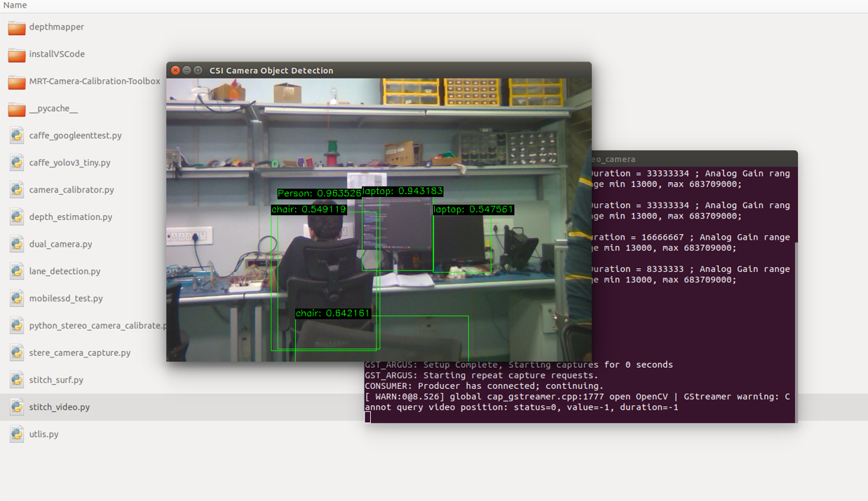Viewport: 868px width, 501px height.
Task: Click the utlis.py file entry
Action: [43, 434]
